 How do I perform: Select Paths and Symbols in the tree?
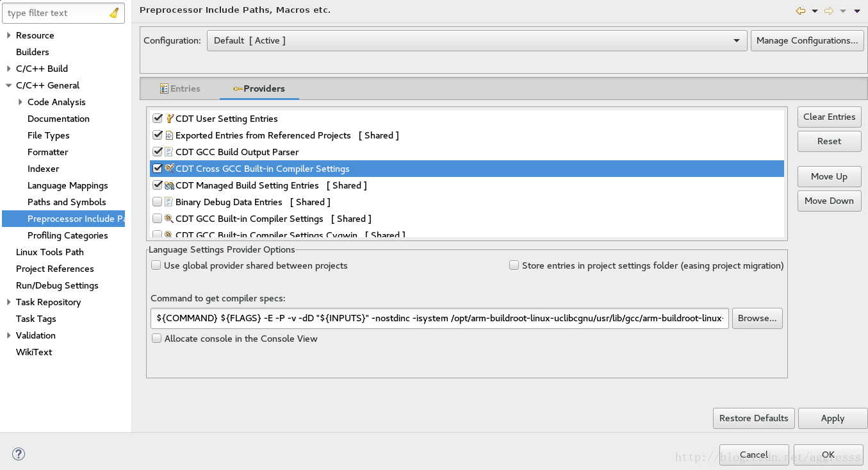tap(67, 202)
